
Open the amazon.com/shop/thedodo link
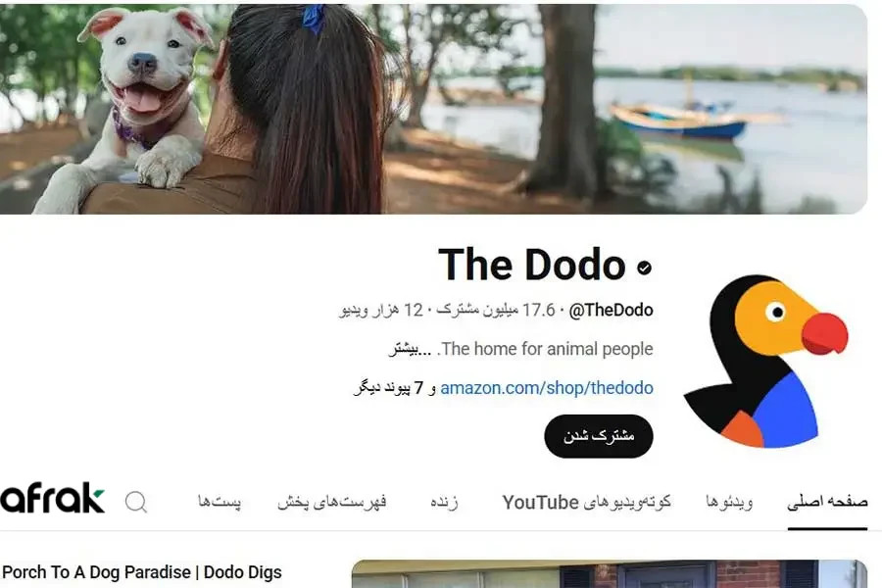[547, 388]
